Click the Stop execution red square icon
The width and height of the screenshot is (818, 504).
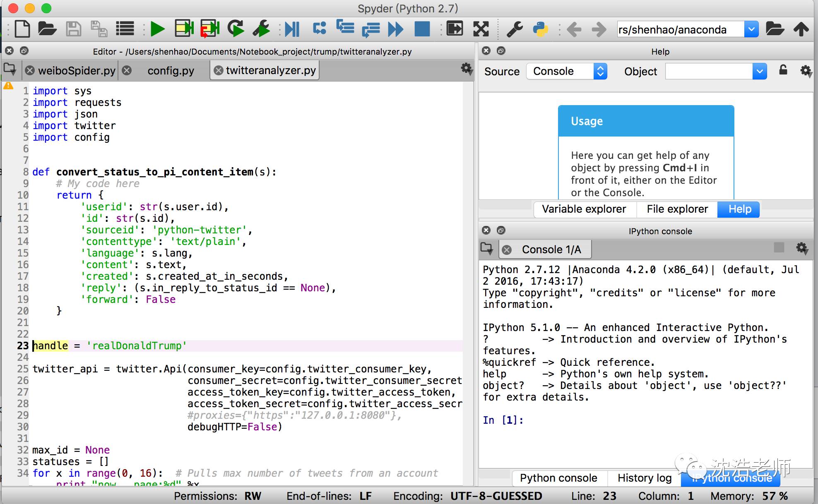(422, 29)
